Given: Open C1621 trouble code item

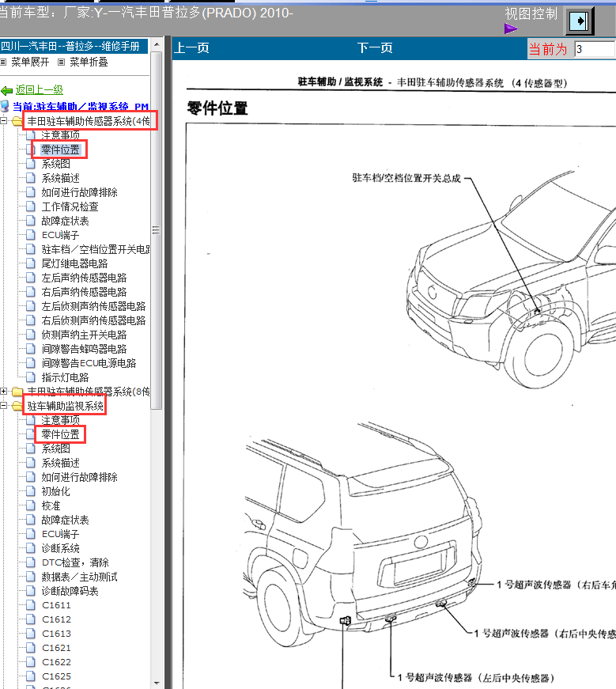Looking at the screenshot, I should [x=56, y=648].
